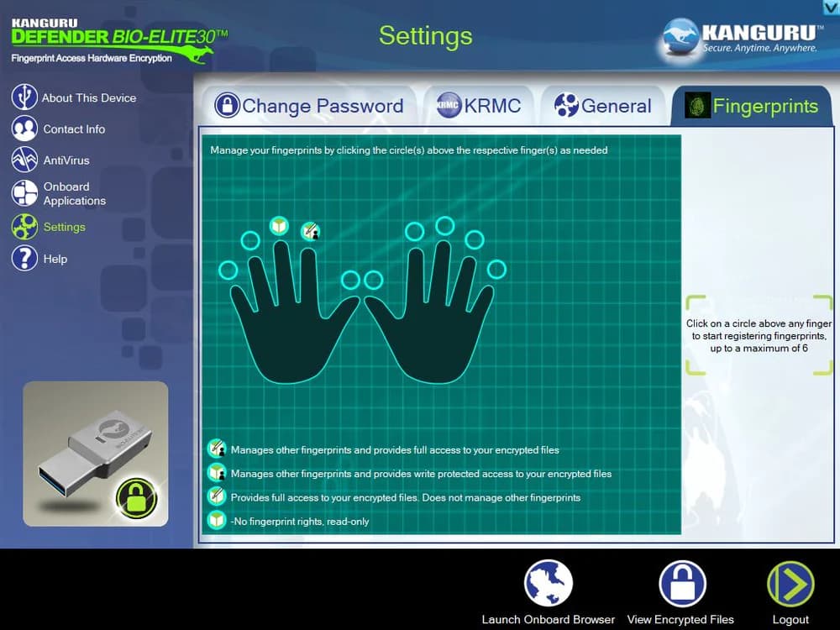This screenshot has width=840, height=630.
Task: Click the Settings label in sidebar
Action: click(65, 227)
